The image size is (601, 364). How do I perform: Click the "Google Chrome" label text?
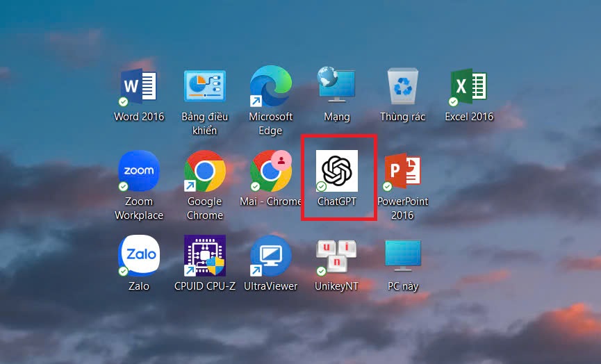click(x=205, y=208)
